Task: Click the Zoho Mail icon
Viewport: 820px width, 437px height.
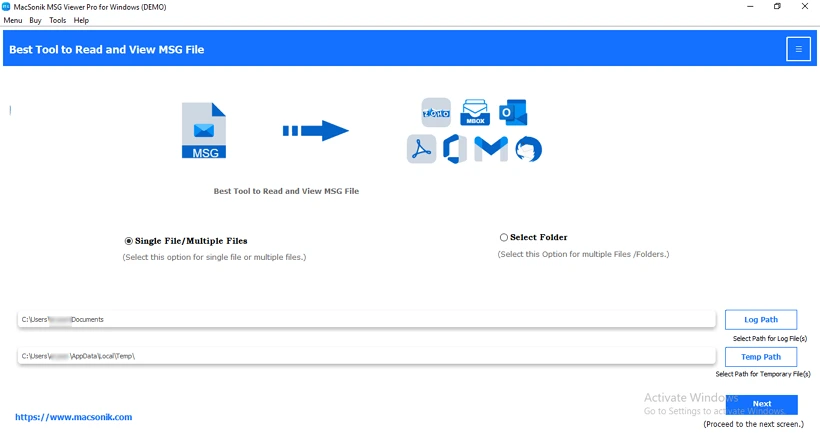Action: point(436,112)
